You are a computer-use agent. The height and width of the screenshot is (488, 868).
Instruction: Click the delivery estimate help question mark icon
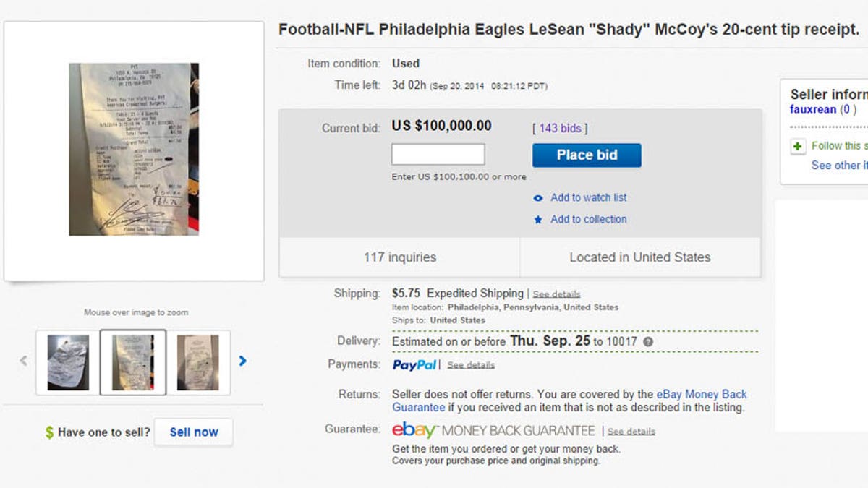[648, 342]
